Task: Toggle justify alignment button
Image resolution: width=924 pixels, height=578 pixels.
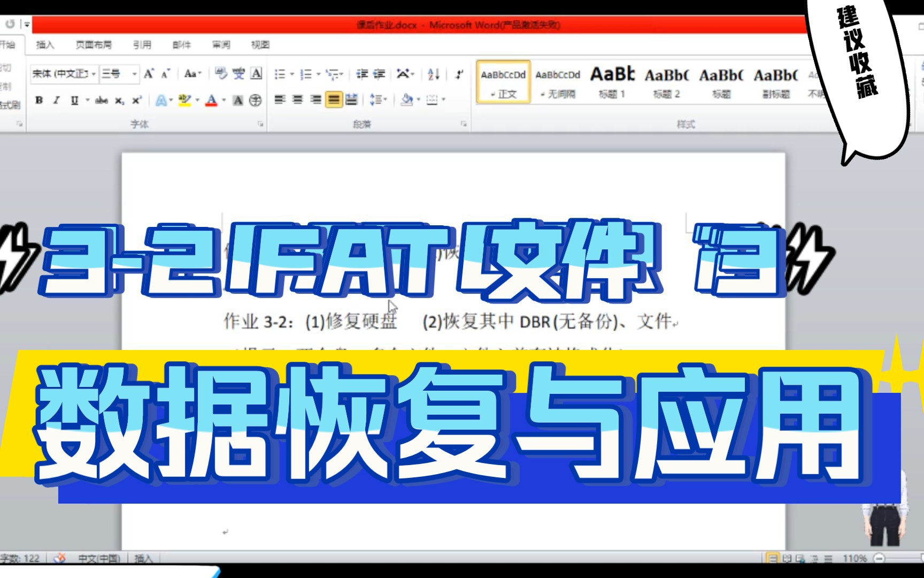Action: [334, 100]
